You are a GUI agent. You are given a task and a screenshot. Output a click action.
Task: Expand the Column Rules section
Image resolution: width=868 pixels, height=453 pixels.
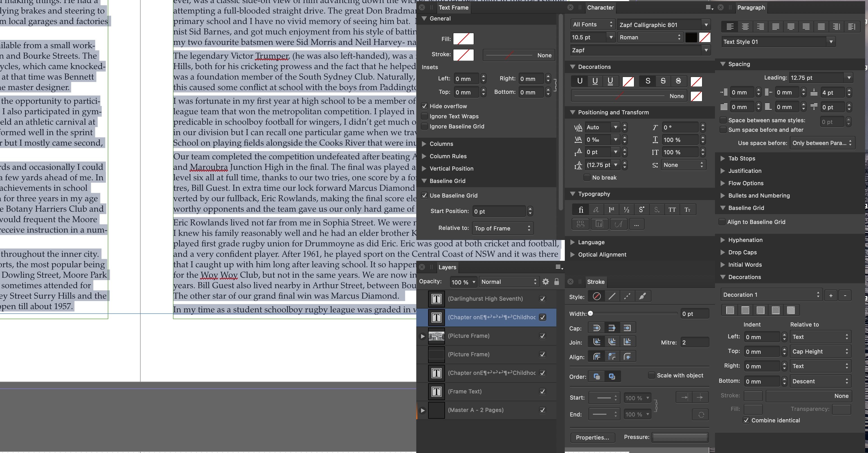tap(424, 156)
